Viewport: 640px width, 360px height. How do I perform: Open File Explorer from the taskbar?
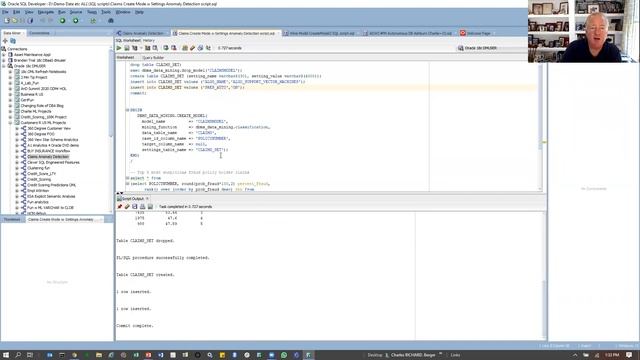point(99,355)
